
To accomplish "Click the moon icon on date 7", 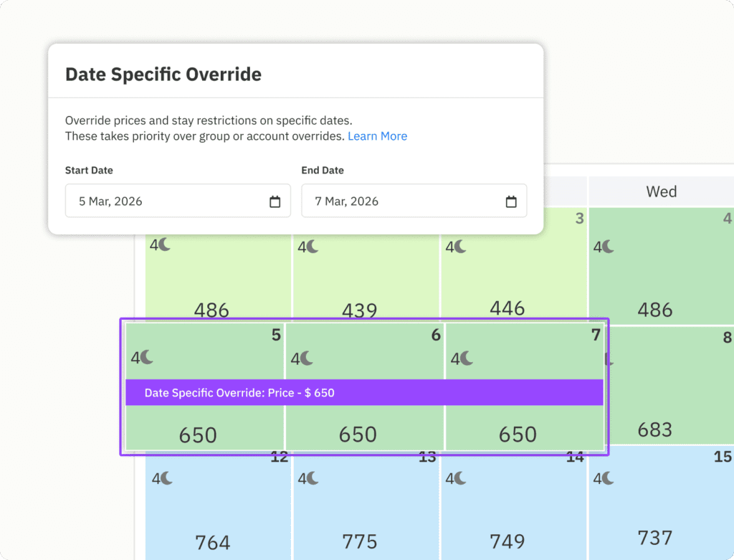I will pos(467,358).
